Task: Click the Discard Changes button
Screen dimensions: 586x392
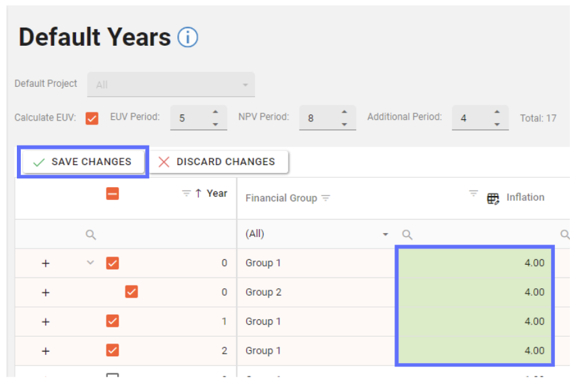Action: (218, 162)
